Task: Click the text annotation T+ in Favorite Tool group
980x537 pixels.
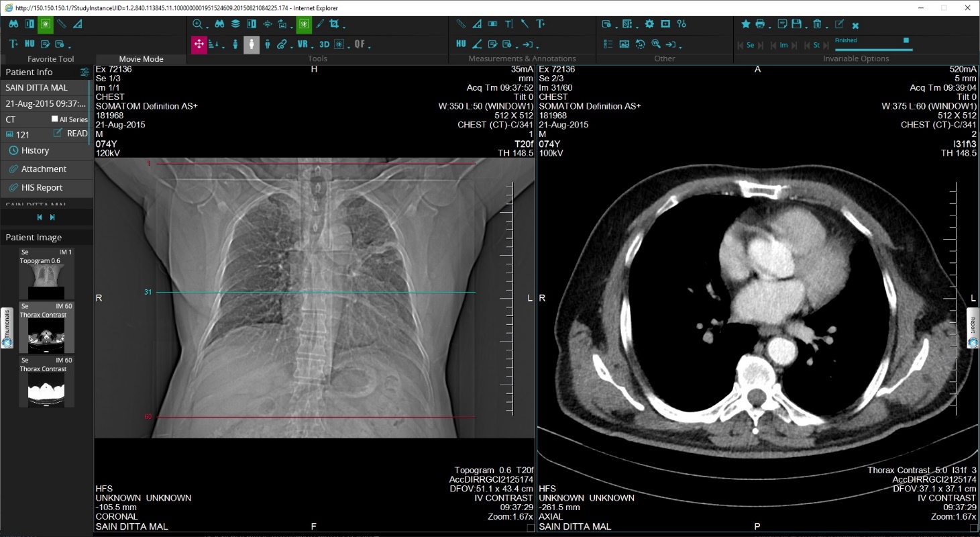Action: pyautogui.click(x=13, y=44)
